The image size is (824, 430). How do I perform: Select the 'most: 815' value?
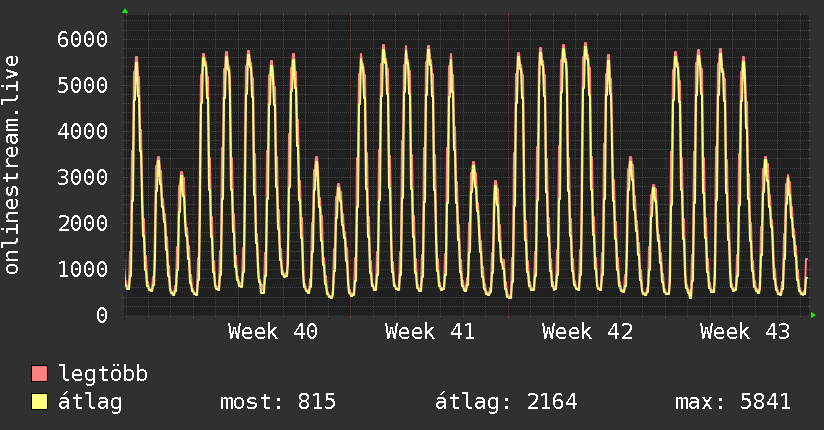[278, 402]
